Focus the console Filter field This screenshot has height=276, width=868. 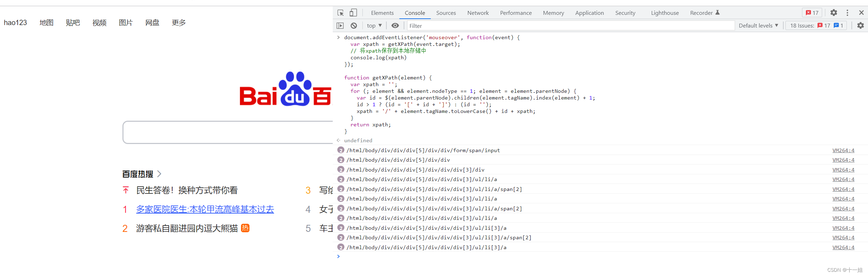point(571,26)
